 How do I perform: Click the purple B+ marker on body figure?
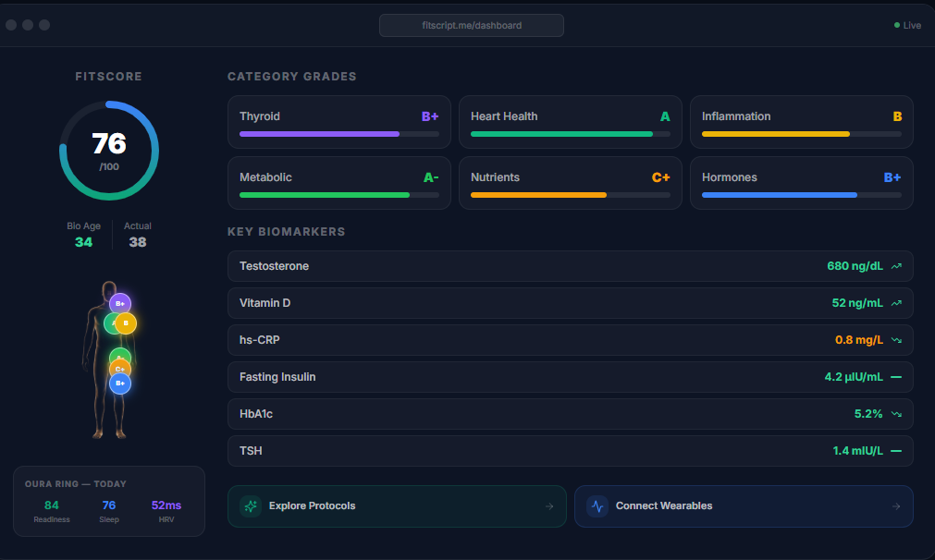120,304
